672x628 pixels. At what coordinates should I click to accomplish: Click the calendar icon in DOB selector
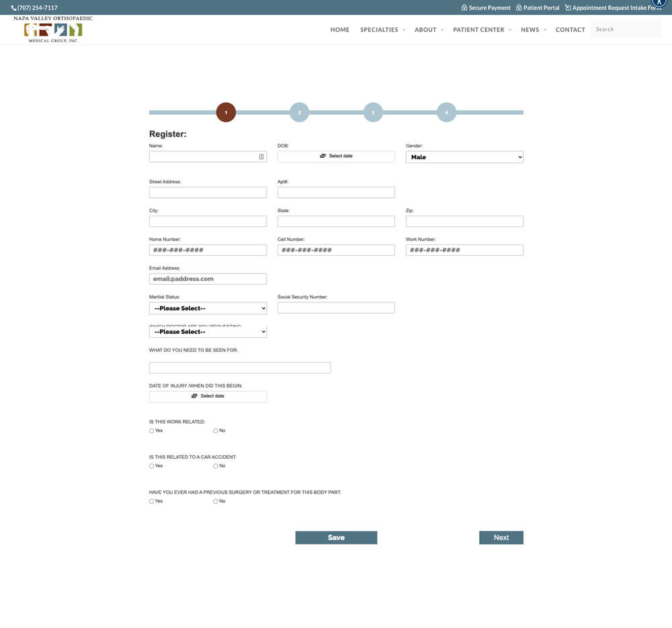(x=323, y=156)
